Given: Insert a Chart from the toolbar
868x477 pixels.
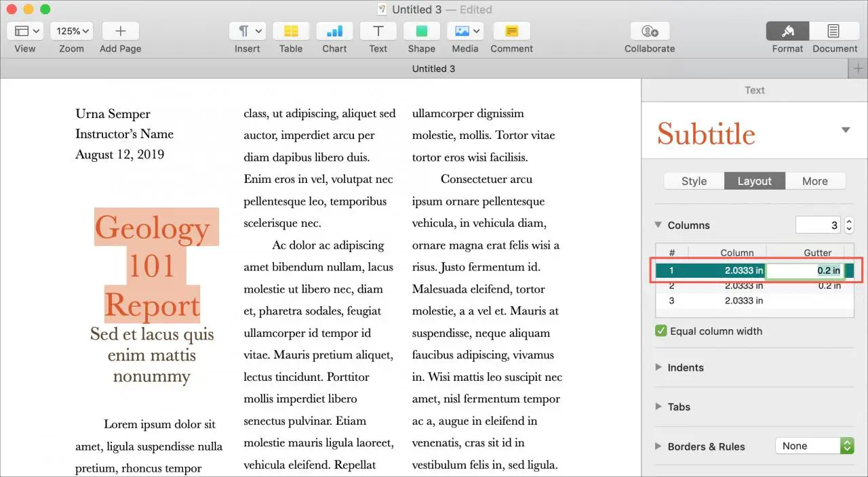Looking at the screenshot, I should (x=334, y=31).
